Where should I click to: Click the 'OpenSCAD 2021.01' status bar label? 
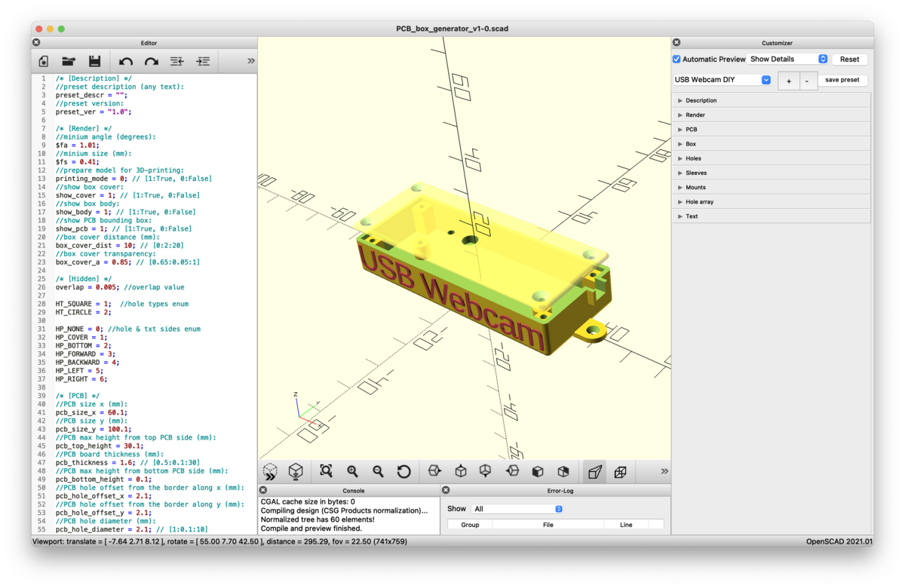click(x=839, y=541)
